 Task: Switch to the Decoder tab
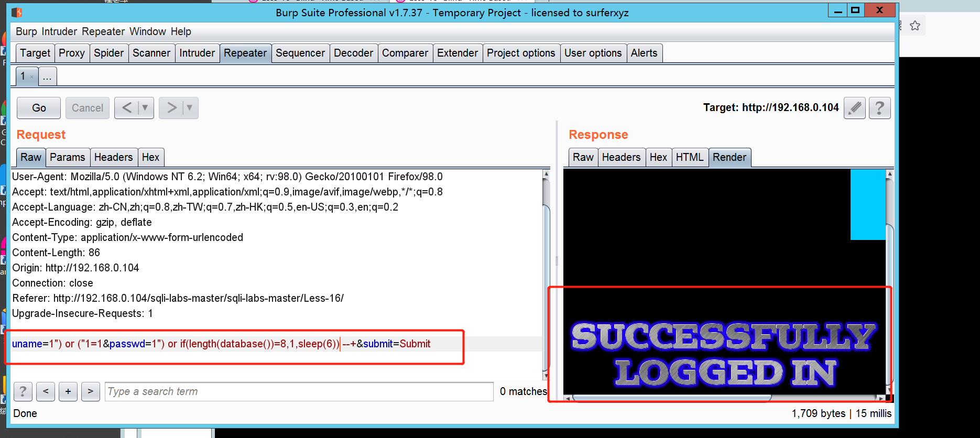pyautogui.click(x=354, y=53)
